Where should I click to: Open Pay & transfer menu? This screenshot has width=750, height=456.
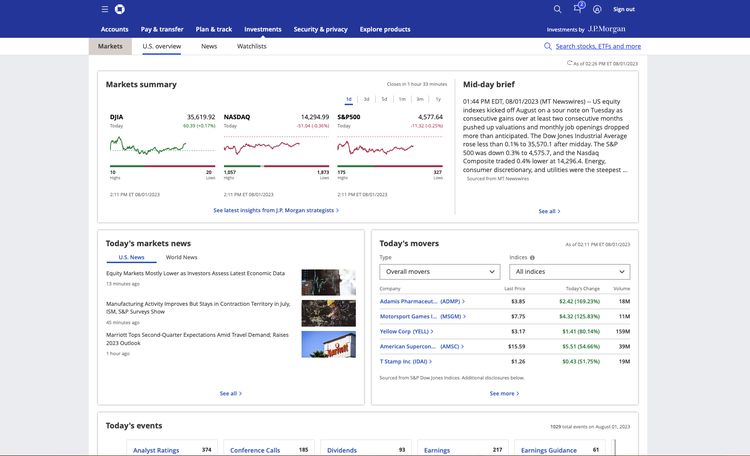[x=162, y=29]
